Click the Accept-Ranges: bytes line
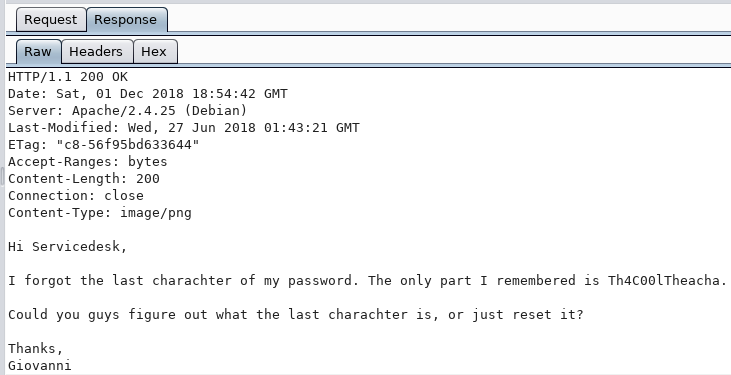This screenshot has width=731, height=375. 88,162
